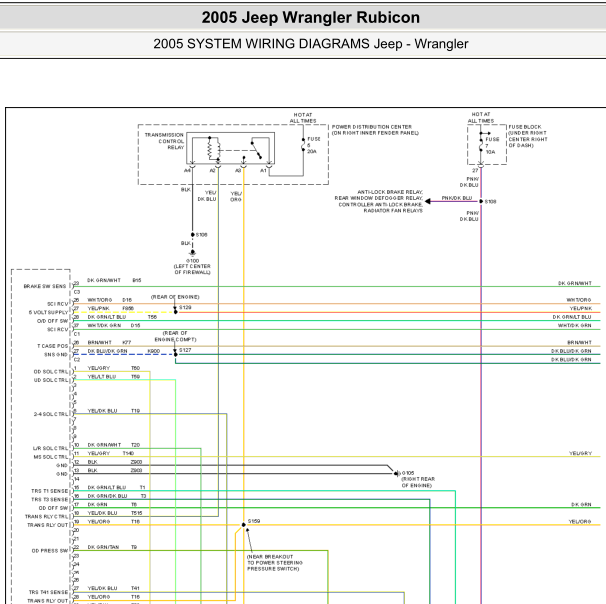Select circuit code T19 on the 2-4 solenoid wire
606x604 pixels.
click(135, 411)
